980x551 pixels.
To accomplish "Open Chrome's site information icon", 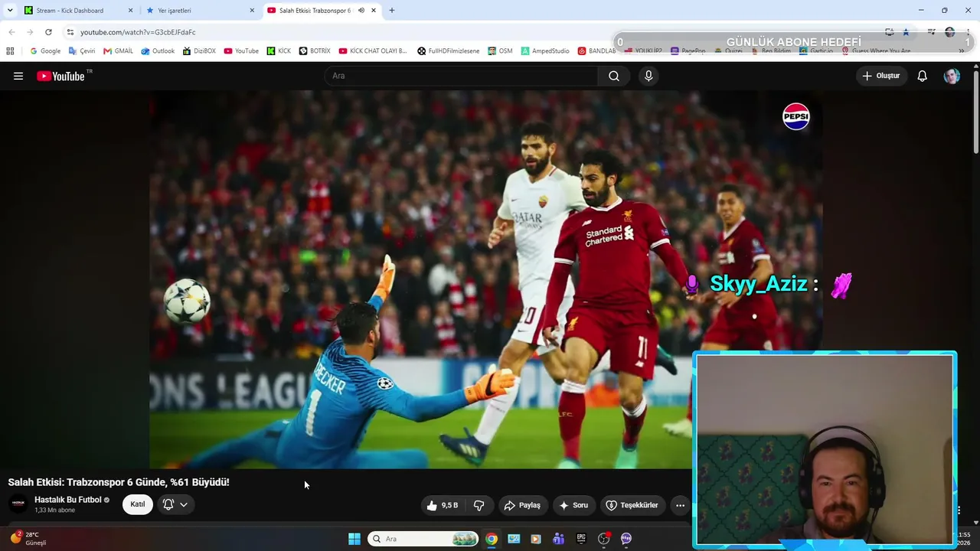I will (70, 32).
